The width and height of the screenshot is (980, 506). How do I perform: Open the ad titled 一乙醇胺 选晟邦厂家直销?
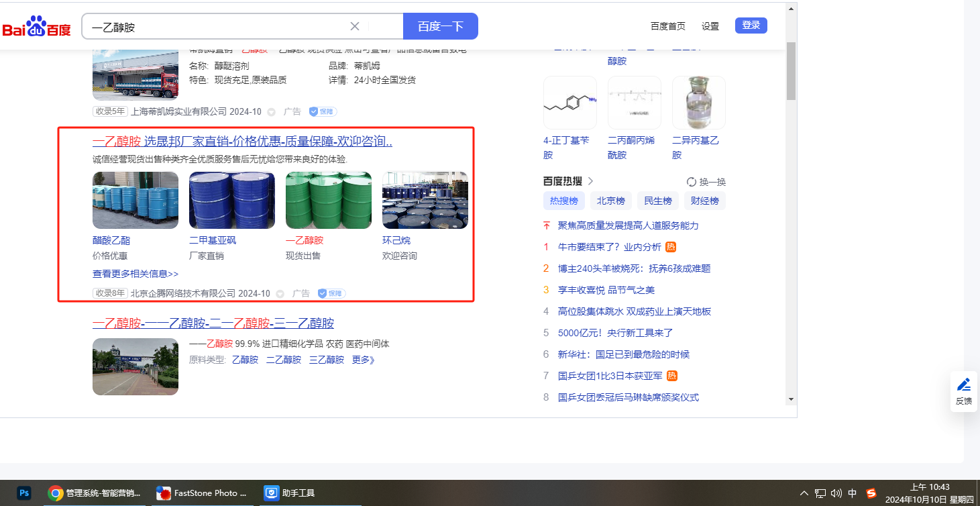point(242,142)
